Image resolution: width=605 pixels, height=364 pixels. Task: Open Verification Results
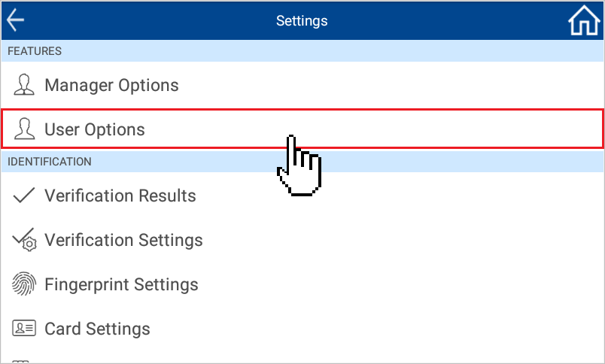tap(302, 196)
